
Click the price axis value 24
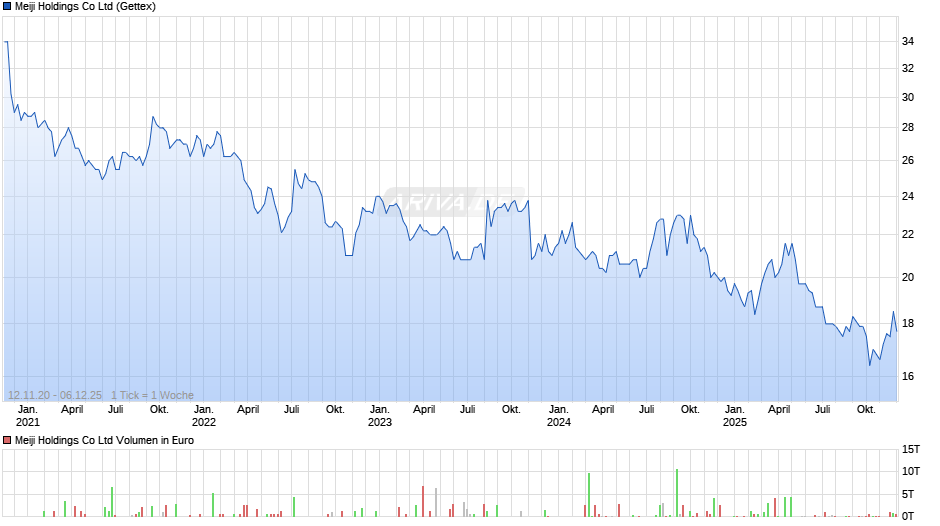[908, 196]
